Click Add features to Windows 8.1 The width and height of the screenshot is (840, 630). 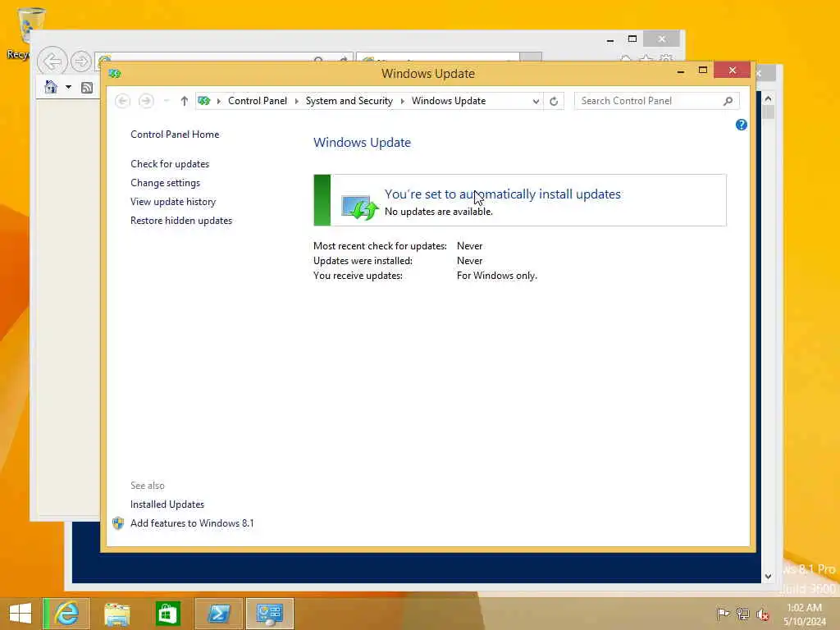[192, 523]
